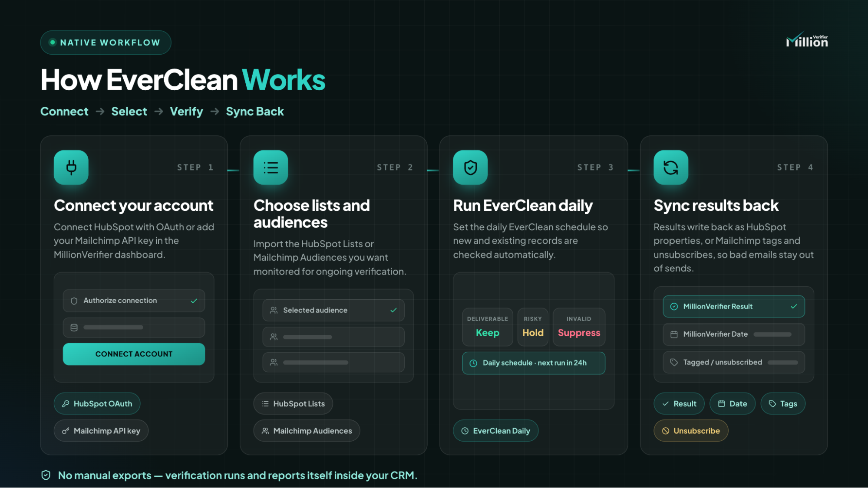Click the NATIVE WORKFLOW badge

106,43
